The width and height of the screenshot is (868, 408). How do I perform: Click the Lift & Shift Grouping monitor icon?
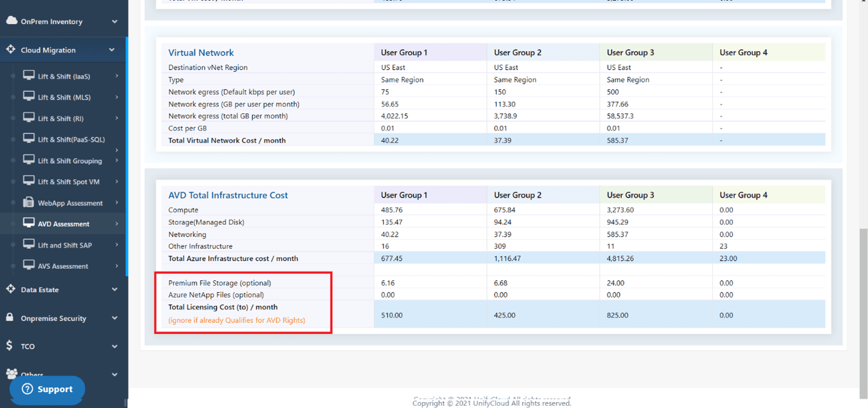[29, 160]
